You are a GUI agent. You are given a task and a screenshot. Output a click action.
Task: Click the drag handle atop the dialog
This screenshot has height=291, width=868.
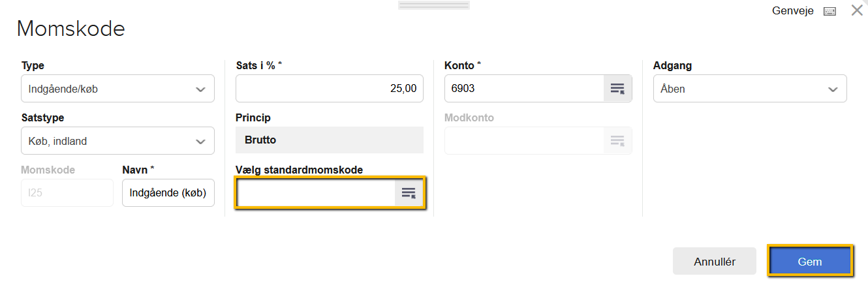tap(433, 5)
